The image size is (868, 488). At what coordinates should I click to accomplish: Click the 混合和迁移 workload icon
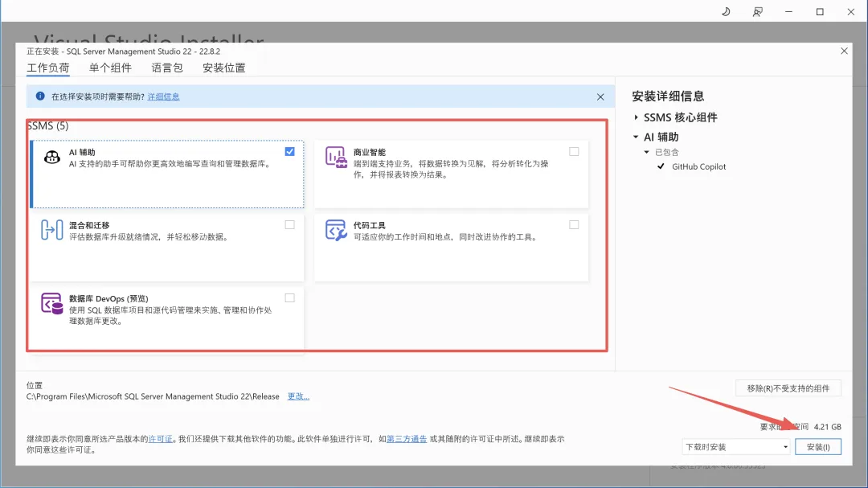click(x=52, y=230)
